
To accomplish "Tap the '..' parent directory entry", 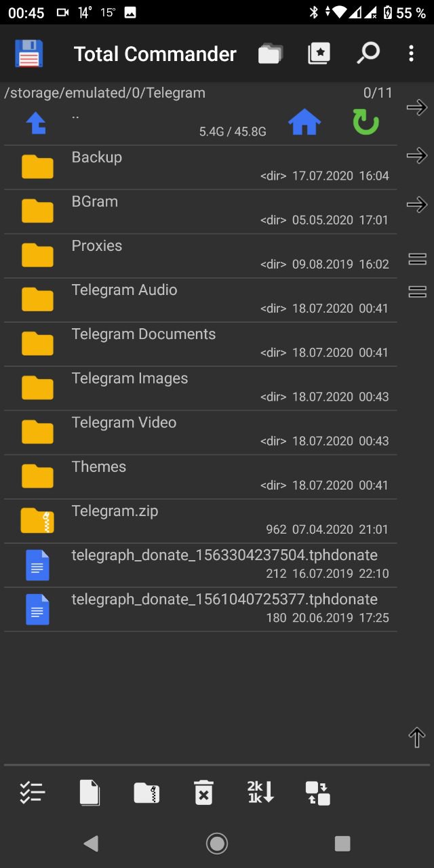I will [75, 116].
